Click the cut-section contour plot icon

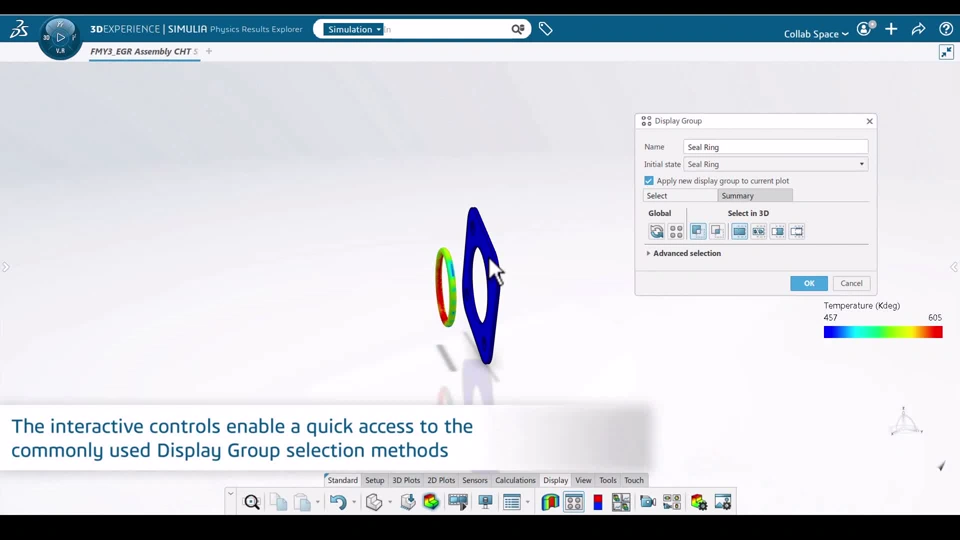(x=550, y=502)
